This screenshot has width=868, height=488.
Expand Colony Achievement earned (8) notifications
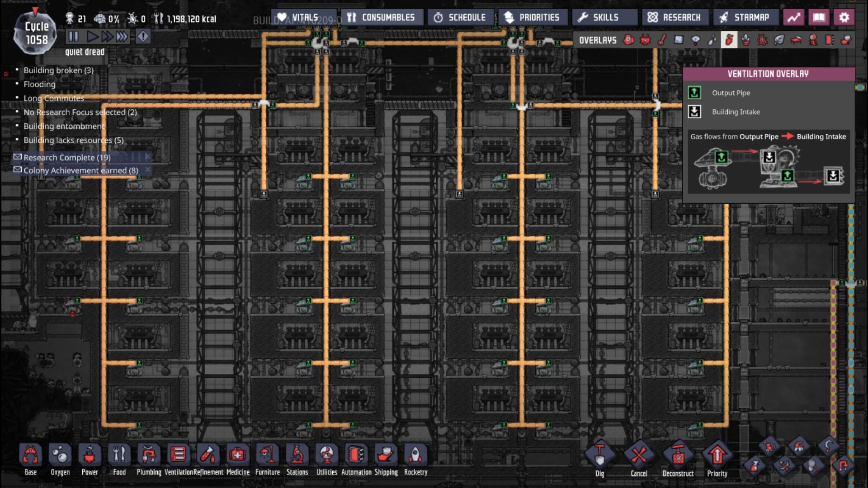80,170
